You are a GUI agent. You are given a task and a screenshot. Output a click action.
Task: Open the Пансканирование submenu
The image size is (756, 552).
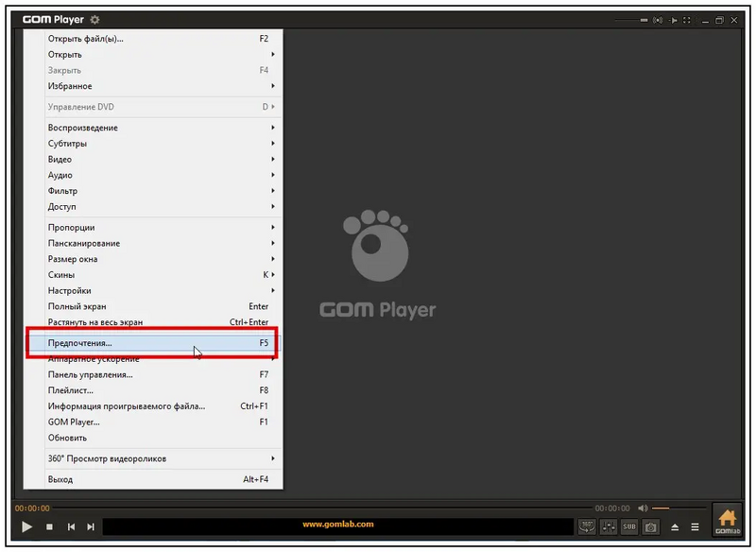153,244
